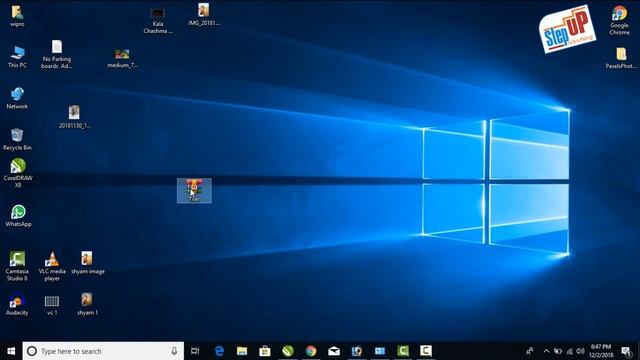Open the white Camtasia recorder taskbar icon
640x360 pixels.
[426, 351]
